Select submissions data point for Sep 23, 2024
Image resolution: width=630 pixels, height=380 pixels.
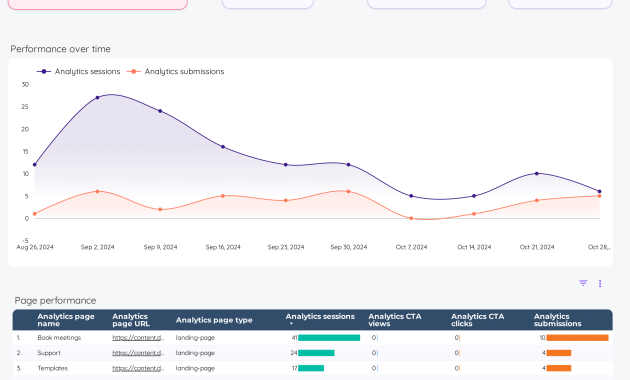point(286,200)
